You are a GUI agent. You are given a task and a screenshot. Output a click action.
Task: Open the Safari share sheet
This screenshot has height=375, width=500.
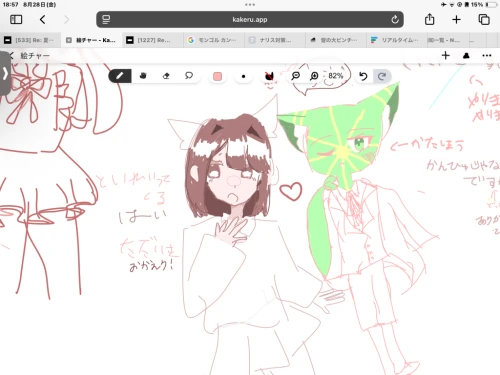(x=430, y=19)
